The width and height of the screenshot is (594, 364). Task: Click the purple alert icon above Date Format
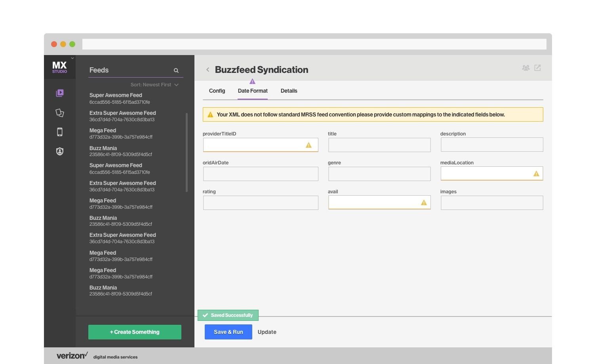[252, 82]
